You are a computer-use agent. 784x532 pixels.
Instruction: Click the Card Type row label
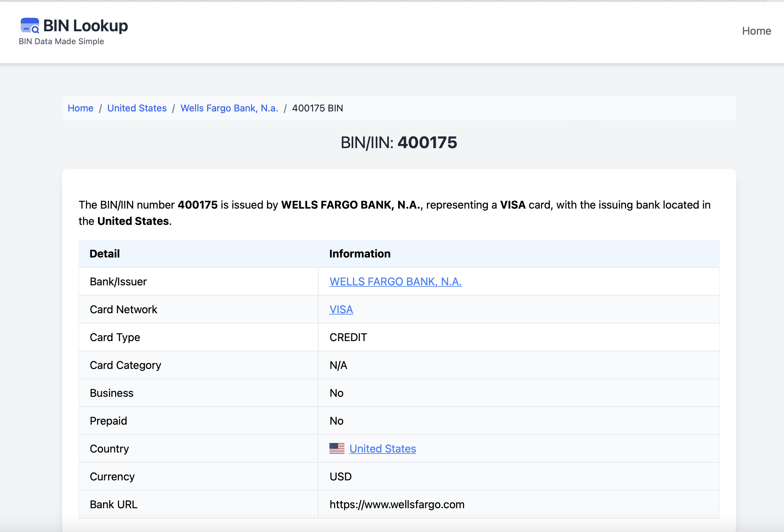(x=115, y=337)
